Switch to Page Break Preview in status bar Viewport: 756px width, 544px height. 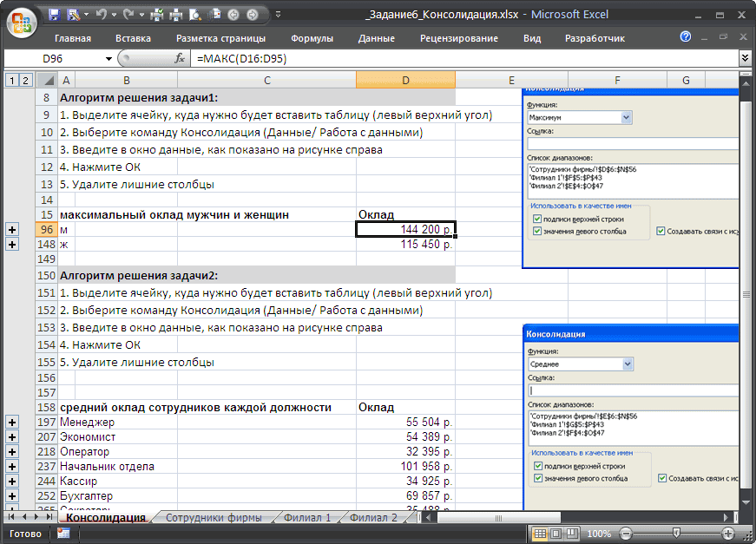(x=572, y=534)
